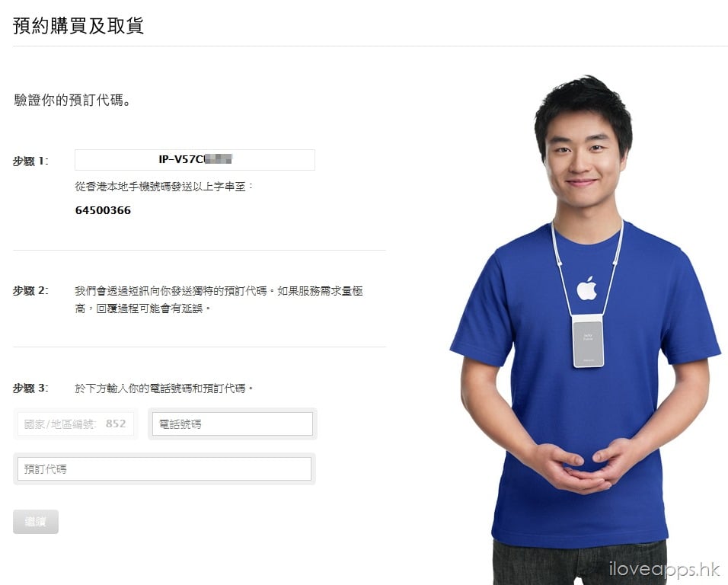
Task: Click the step 2 SMS reply description paragraph
Action: [219, 299]
